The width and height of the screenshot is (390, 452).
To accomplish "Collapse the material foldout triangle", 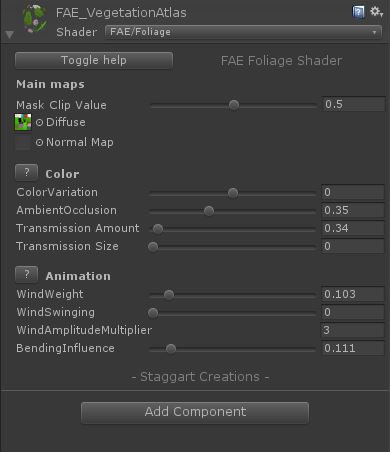I will [10, 34].
